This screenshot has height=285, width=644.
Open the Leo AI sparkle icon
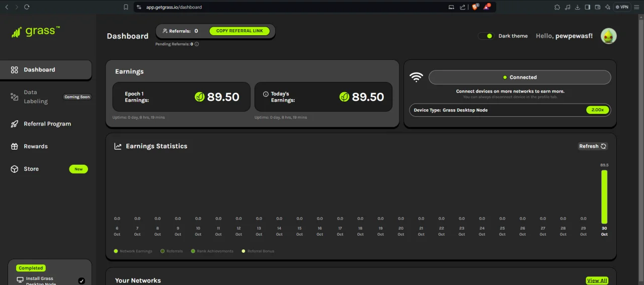click(x=608, y=7)
